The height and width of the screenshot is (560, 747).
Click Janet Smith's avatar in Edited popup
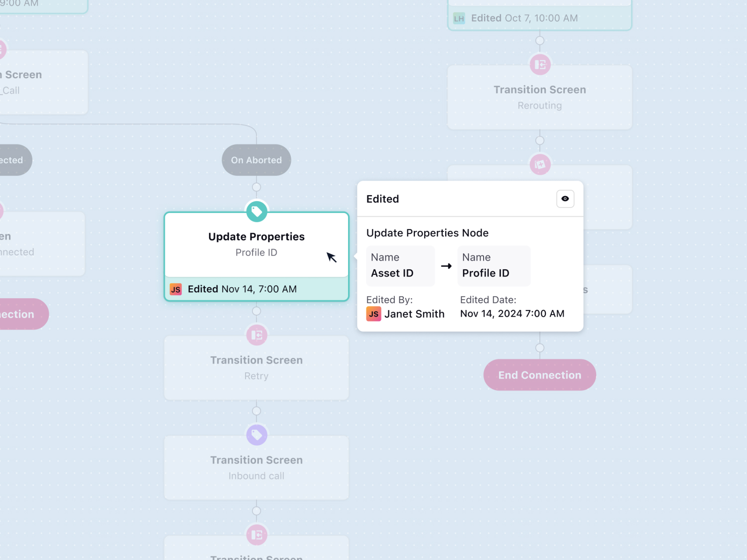(x=373, y=314)
